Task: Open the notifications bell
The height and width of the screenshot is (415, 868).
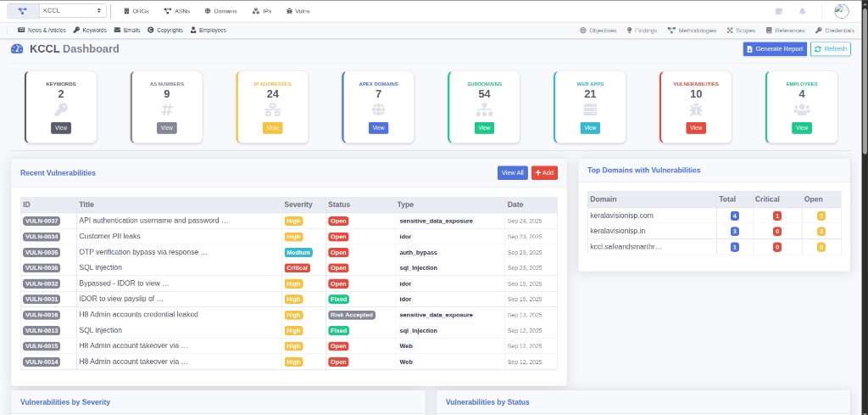Action: 802,11
